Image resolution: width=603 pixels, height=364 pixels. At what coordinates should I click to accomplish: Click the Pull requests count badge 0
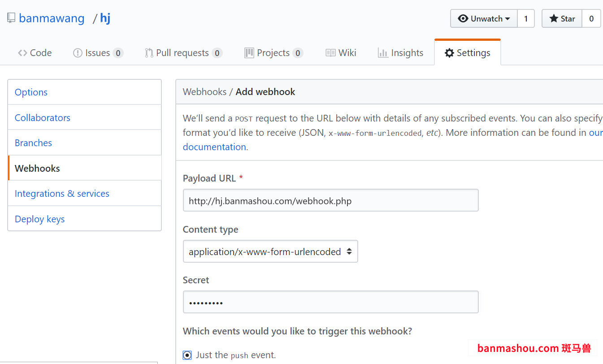(x=217, y=53)
